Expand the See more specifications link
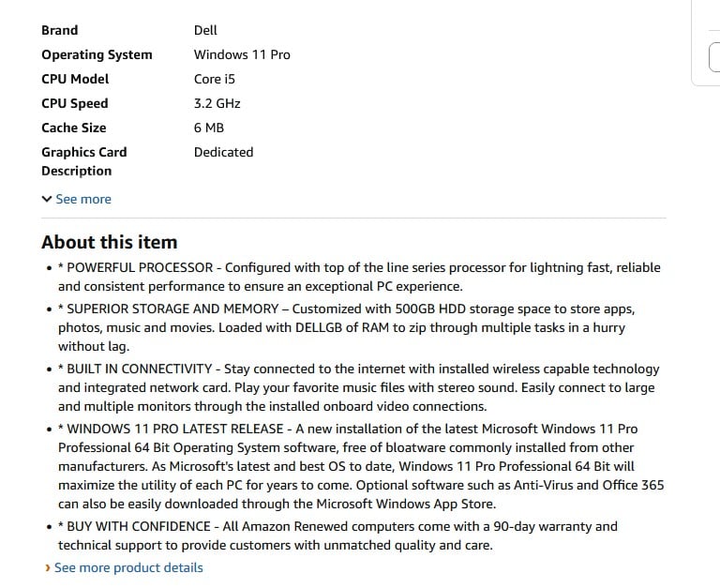The image size is (720, 588). [83, 199]
